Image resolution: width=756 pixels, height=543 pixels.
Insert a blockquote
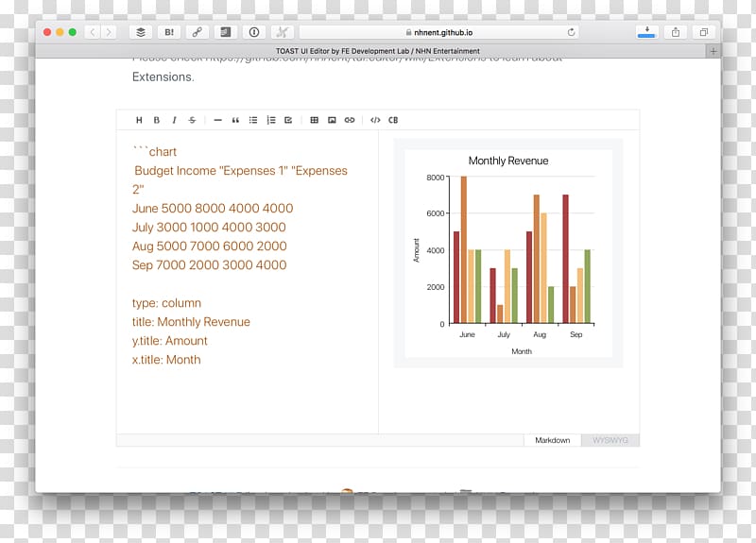point(235,120)
